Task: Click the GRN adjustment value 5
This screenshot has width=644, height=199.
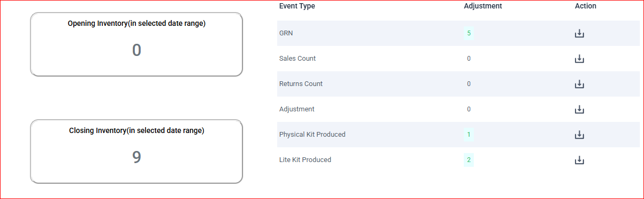Action: (x=469, y=33)
